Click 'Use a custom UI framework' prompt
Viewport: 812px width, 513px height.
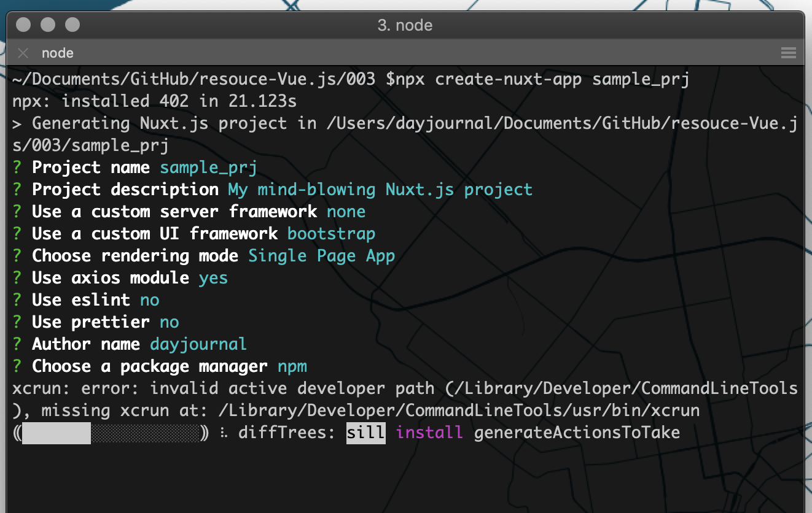point(155,234)
